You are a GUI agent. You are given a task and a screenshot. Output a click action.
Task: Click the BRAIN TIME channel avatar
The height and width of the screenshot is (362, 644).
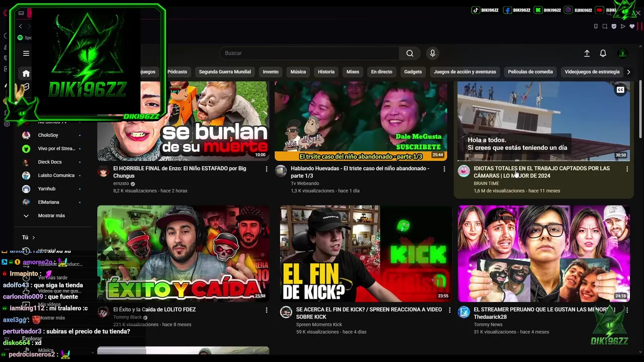point(463,171)
